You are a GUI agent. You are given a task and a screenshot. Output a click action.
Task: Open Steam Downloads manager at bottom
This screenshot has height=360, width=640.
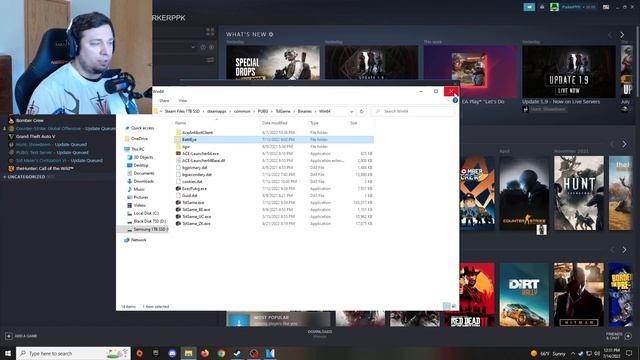(x=320, y=333)
